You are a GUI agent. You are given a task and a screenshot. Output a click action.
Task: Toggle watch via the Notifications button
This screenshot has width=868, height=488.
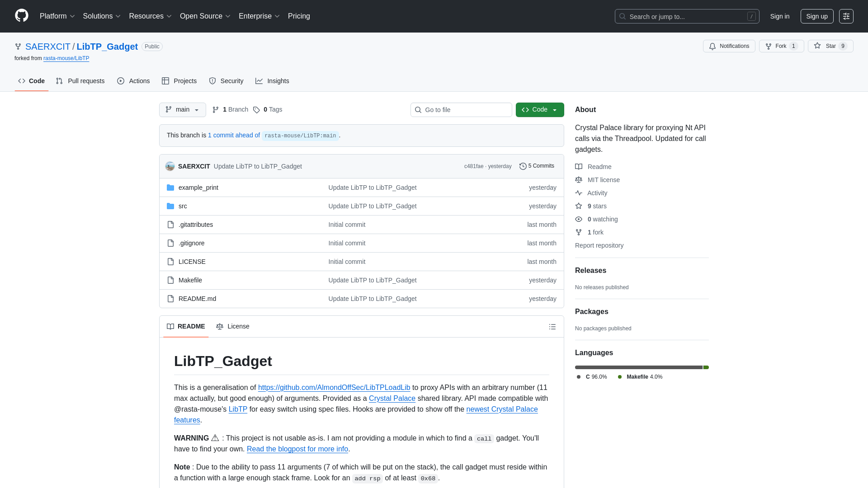pyautogui.click(x=729, y=46)
